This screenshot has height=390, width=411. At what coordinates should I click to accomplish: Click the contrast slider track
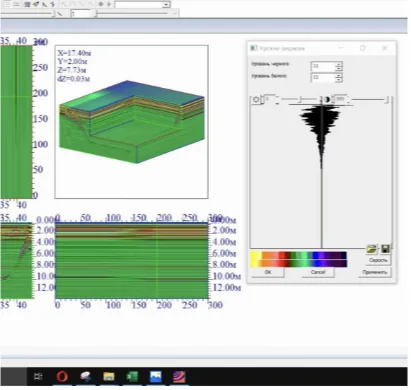(369, 99)
